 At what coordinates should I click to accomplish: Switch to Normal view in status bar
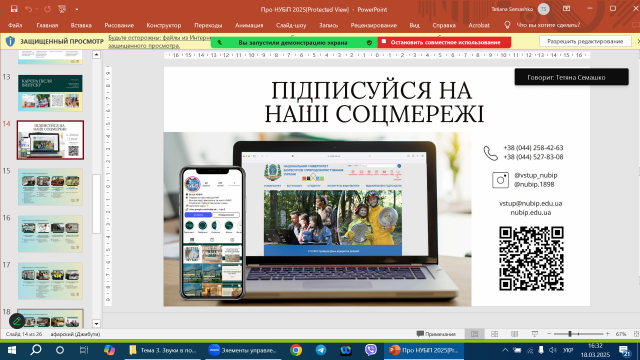[x=474, y=334]
